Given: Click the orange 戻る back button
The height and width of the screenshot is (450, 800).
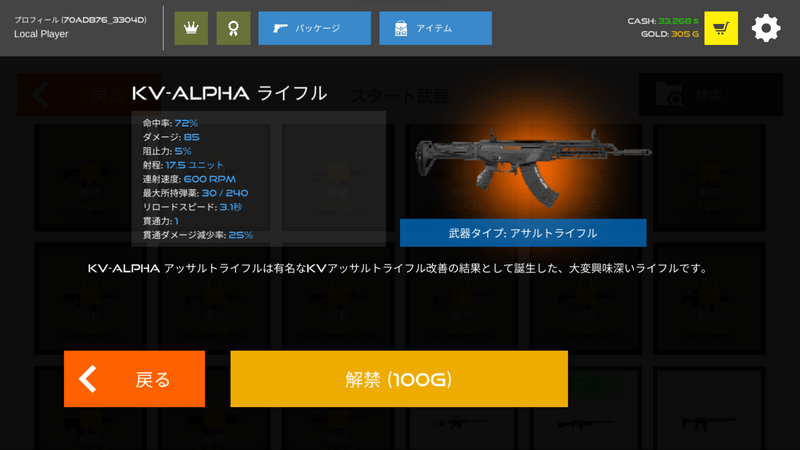Looking at the screenshot, I should (x=134, y=379).
